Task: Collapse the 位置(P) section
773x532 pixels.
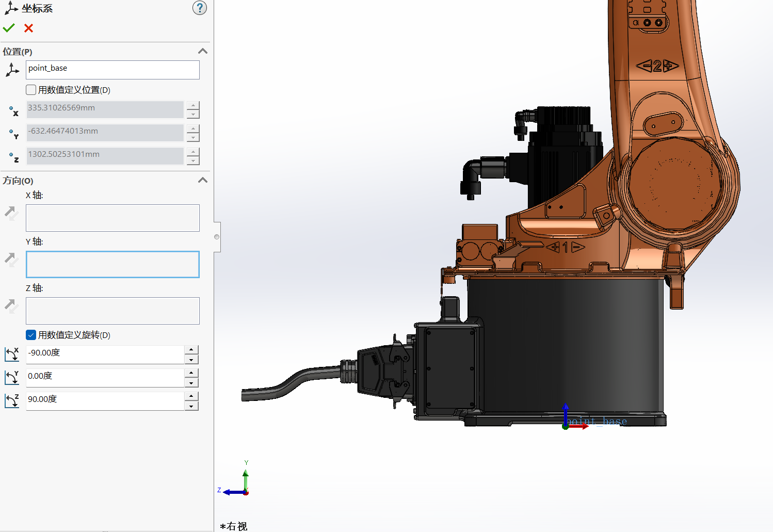Action: click(x=203, y=51)
